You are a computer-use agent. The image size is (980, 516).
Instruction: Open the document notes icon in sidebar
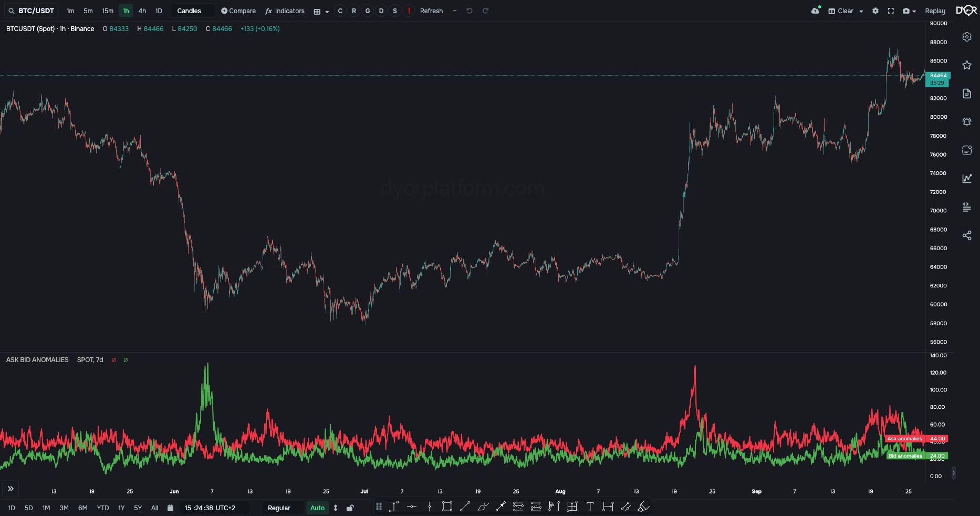[x=967, y=94]
